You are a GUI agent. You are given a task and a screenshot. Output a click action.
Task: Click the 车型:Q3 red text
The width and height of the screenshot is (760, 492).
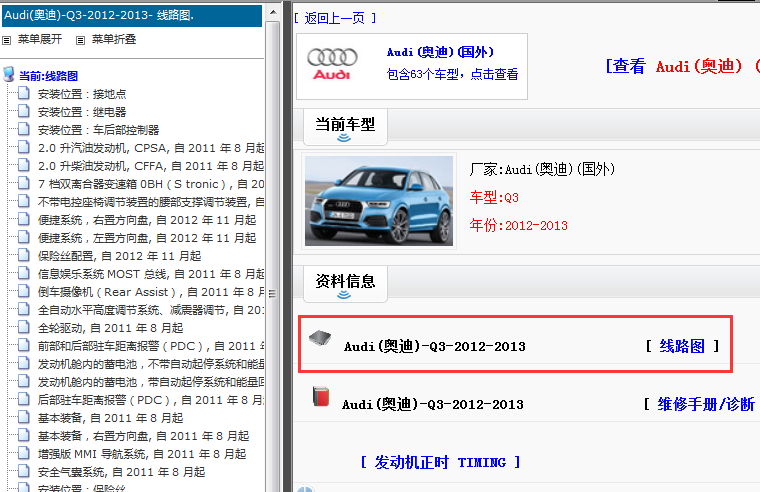pyautogui.click(x=494, y=197)
